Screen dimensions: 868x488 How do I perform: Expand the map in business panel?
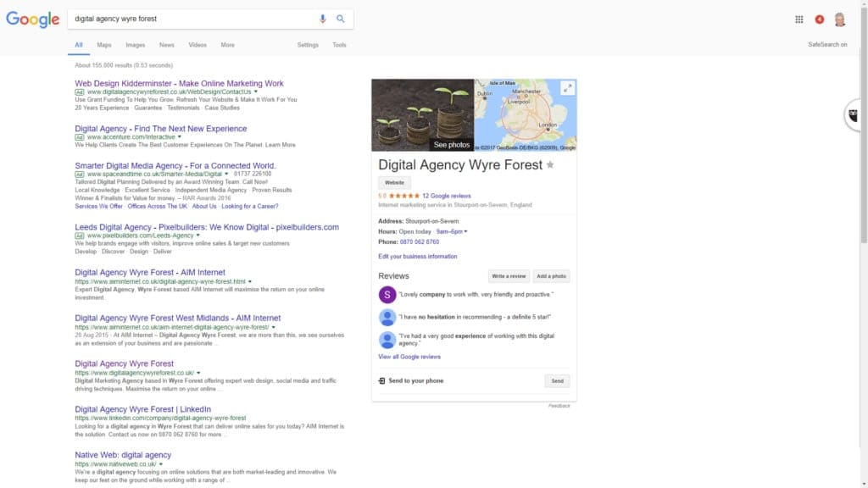[x=567, y=88]
